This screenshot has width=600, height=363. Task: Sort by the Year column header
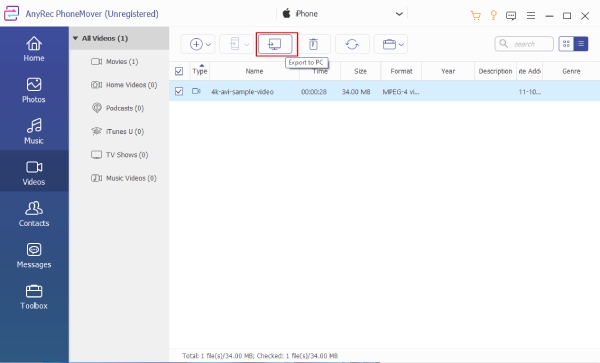(x=448, y=71)
